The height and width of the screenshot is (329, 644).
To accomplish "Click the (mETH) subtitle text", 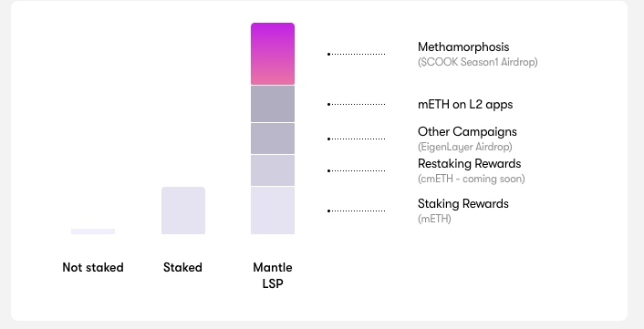I will pyautogui.click(x=434, y=219).
